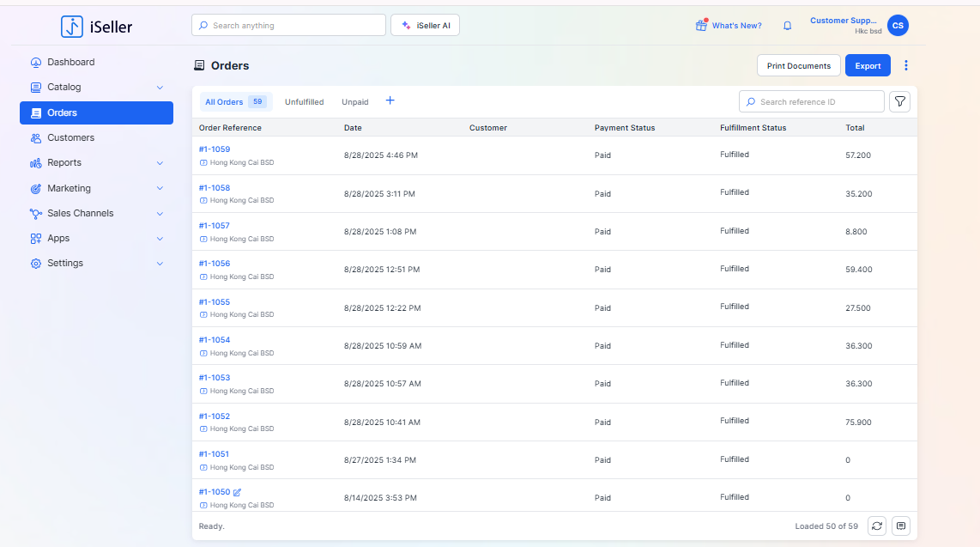The image size is (980, 547).
Task: Focus the Search anything field
Action: point(288,26)
